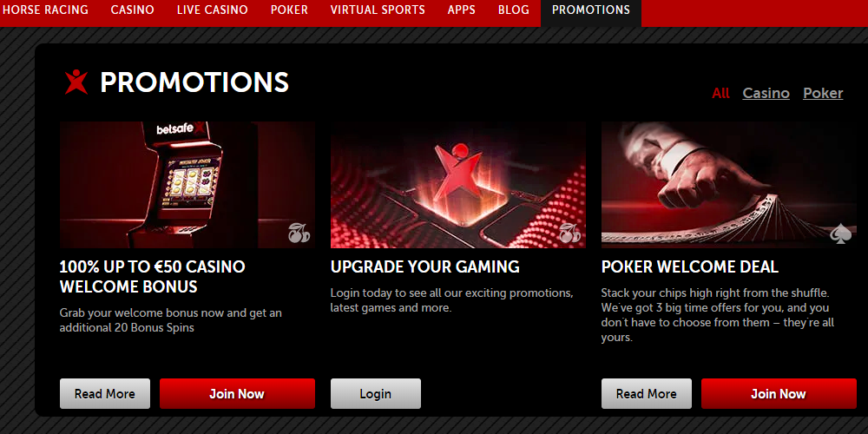Click Login button under Upgrade Your Gaming

[375, 393]
